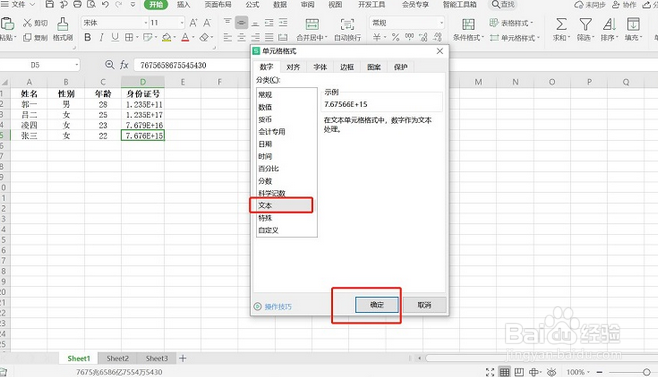
Task: Click the Search button in the ribbon
Action: pyautogui.click(x=503, y=5)
